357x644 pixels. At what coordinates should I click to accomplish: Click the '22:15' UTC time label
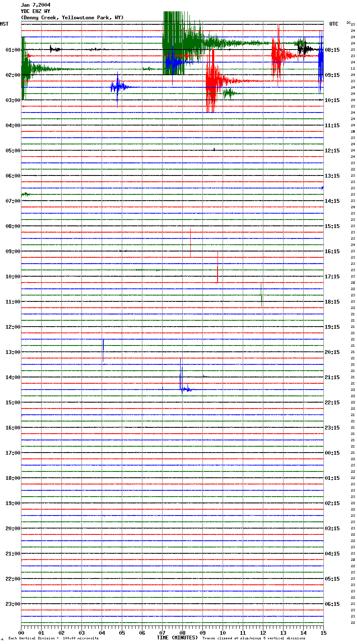[x=332, y=403]
